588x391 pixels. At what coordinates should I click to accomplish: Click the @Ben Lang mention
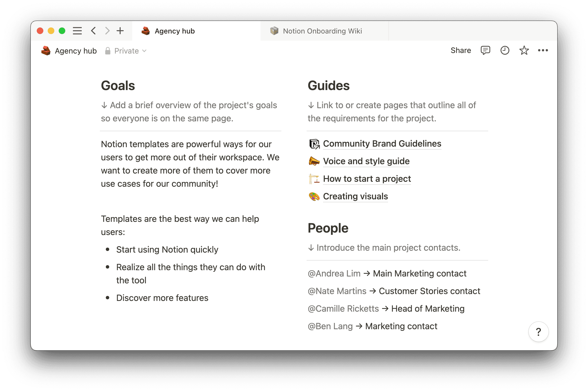[330, 326]
